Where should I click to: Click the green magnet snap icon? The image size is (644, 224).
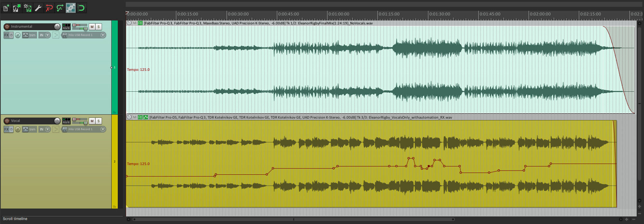click(81, 8)
